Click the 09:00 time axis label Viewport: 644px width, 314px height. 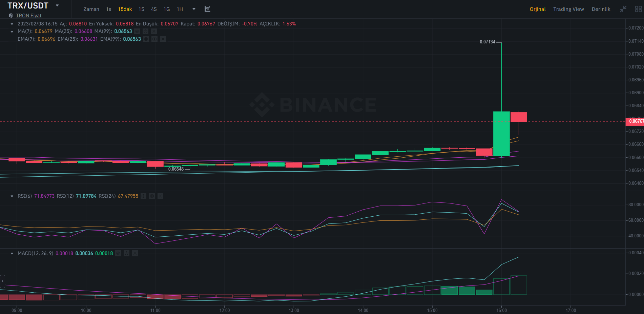pyautogui.click(x=17, y=310)
